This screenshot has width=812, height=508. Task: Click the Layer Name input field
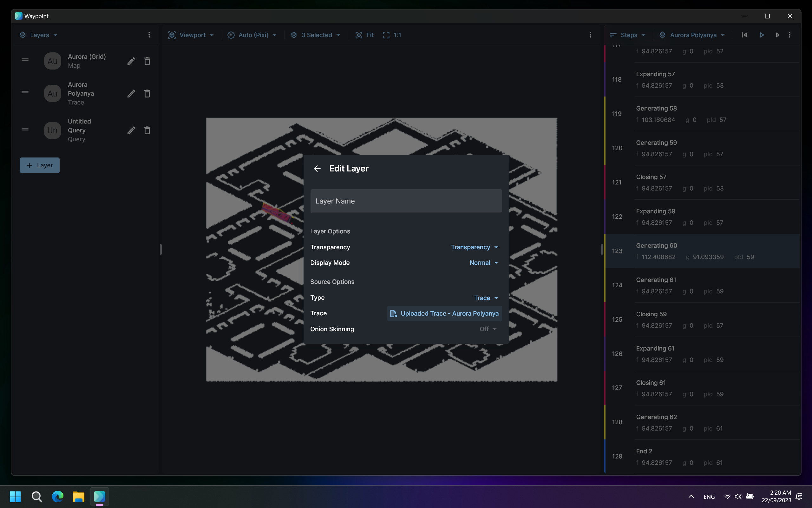point(406,201)
